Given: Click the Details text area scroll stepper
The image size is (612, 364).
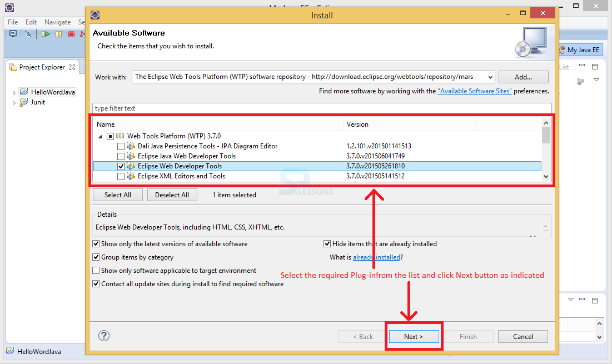Looking at the screenshot, I should point(545,227).
